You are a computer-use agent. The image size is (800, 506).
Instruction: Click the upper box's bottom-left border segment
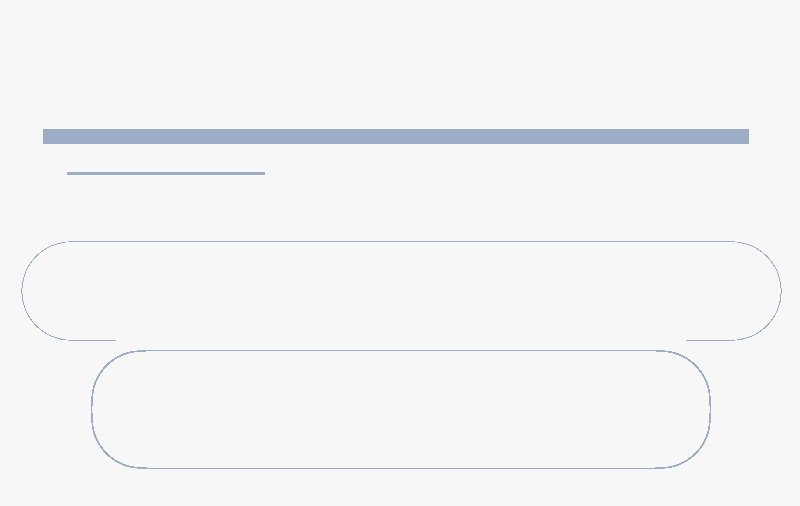tap(92, 340)
